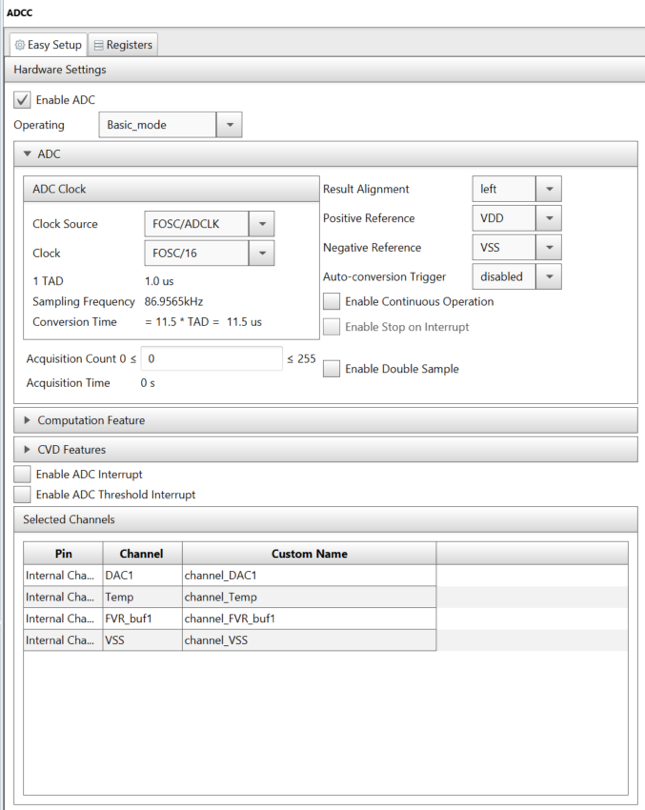
Task: Open the FOSC/16 Clock dropdown
Action: click(x=259, y=253)
